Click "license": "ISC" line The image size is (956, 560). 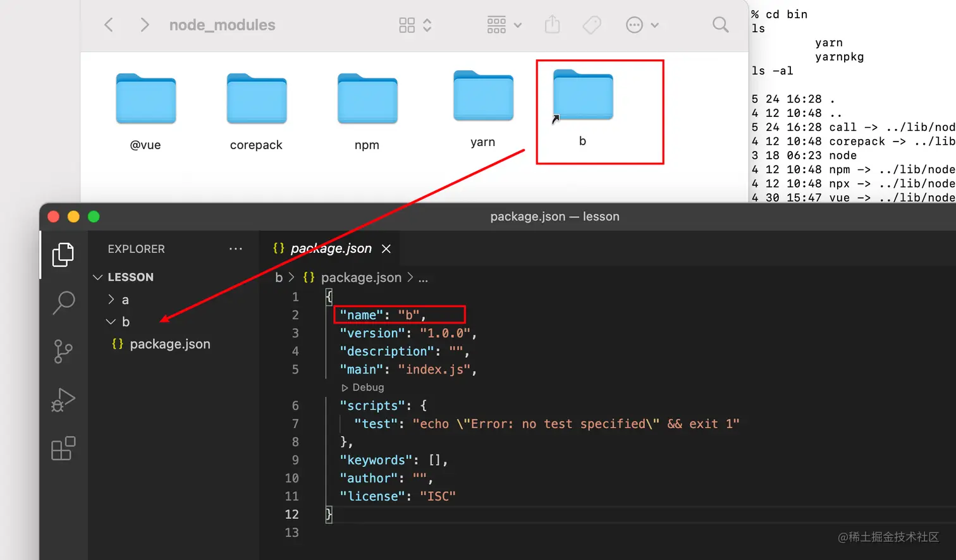click(398, 496)
